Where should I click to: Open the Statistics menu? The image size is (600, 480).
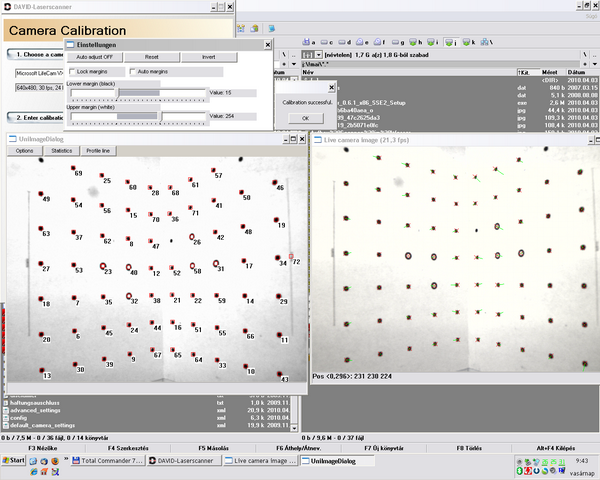tap(61, 150)
